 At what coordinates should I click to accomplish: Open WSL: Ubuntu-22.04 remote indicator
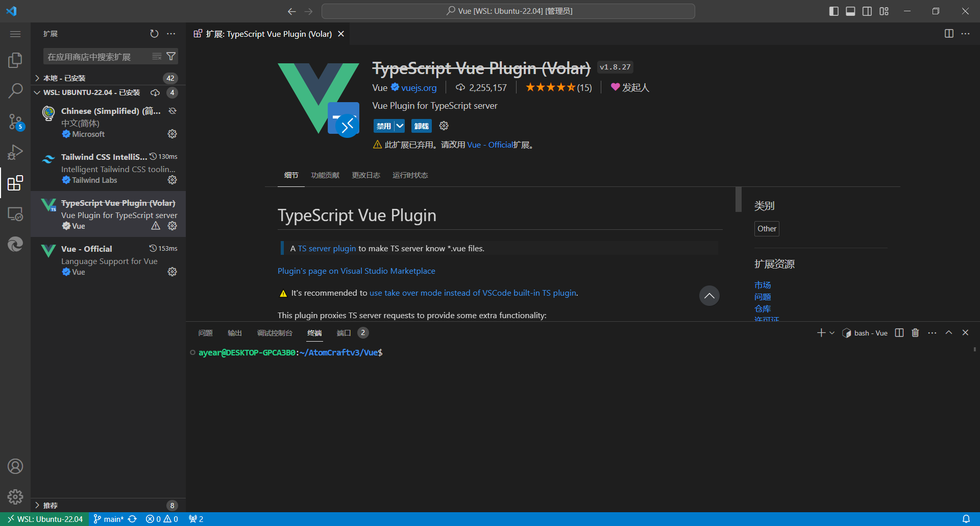(45, 519)
